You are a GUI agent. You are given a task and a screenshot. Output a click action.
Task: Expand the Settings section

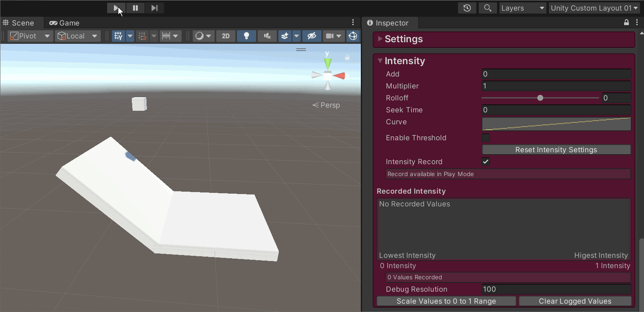click(x=380, y=39)
